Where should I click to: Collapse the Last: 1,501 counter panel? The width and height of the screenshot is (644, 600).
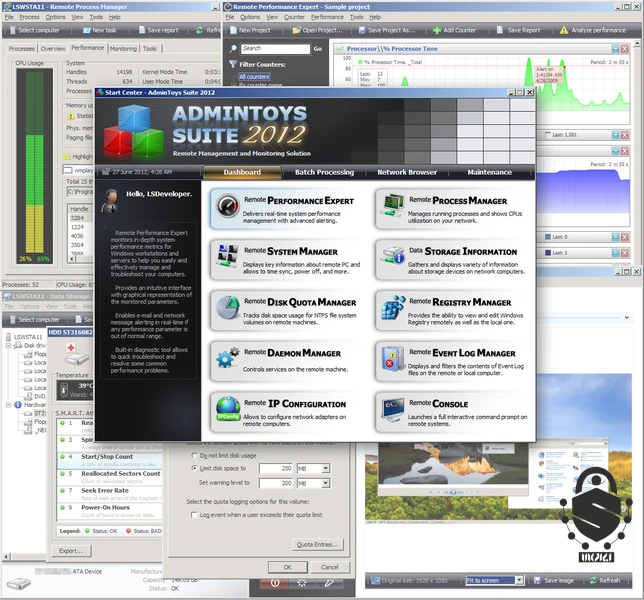coord(615,135)
